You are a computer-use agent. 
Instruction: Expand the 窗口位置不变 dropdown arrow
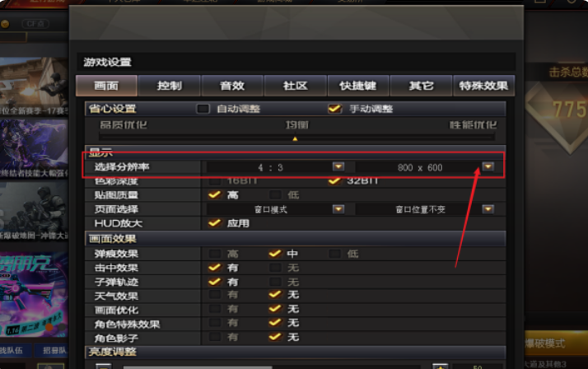click(488, 209)
